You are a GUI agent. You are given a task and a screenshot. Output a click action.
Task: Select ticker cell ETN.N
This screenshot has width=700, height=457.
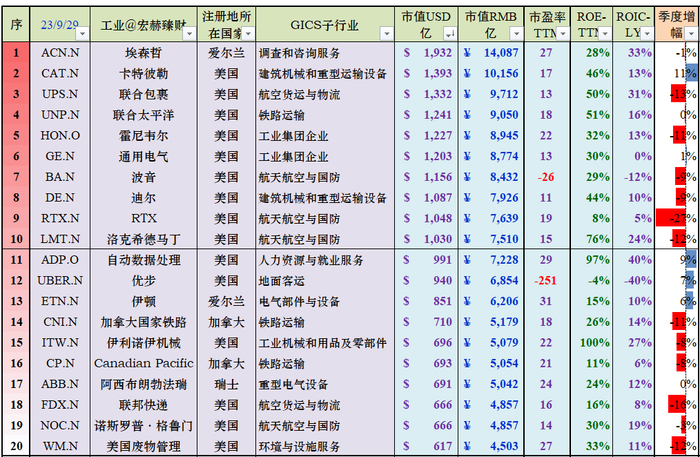[60, 301]
